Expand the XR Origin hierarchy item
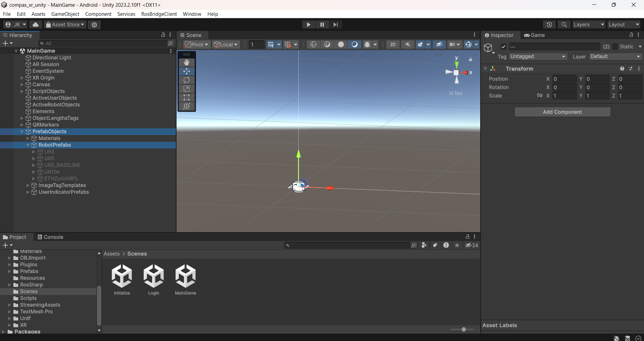Viewport: 644px width, 341px height. coord(22,78)
